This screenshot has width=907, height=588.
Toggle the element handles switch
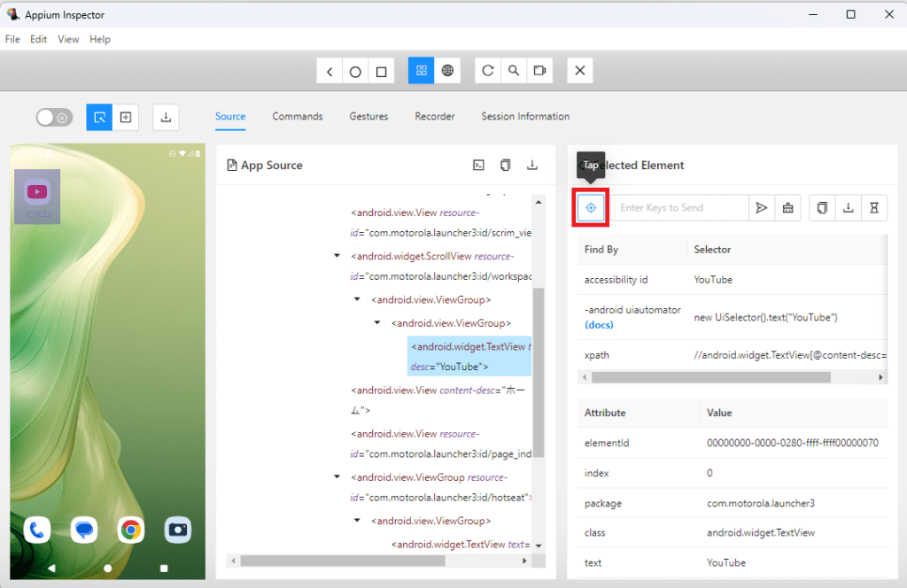pyautogui.click(x=54, y=117)
